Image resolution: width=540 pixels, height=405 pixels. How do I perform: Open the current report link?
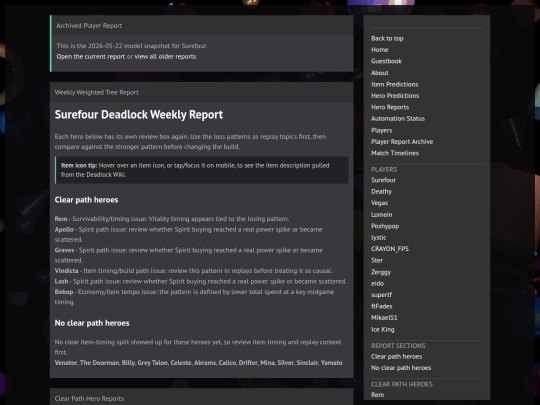click(x=91, y=56)
